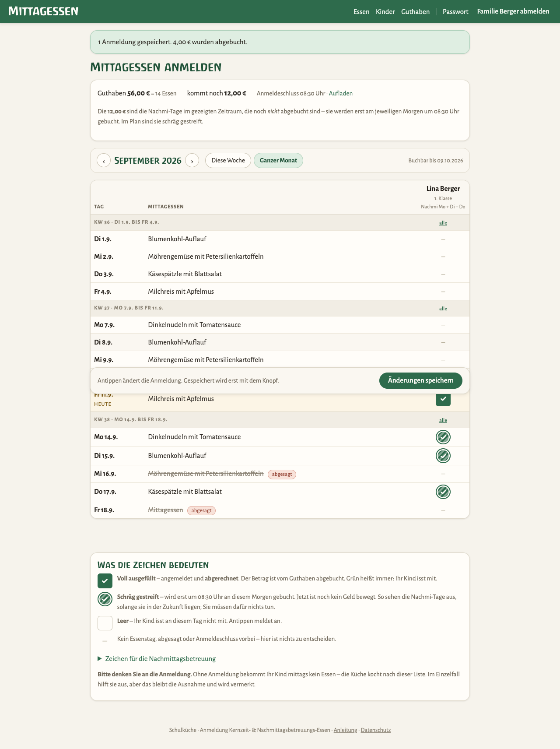Log out via Familie Berger abmelden
Image resolution: width=560 pixels, height=749 pixels.
513,11
